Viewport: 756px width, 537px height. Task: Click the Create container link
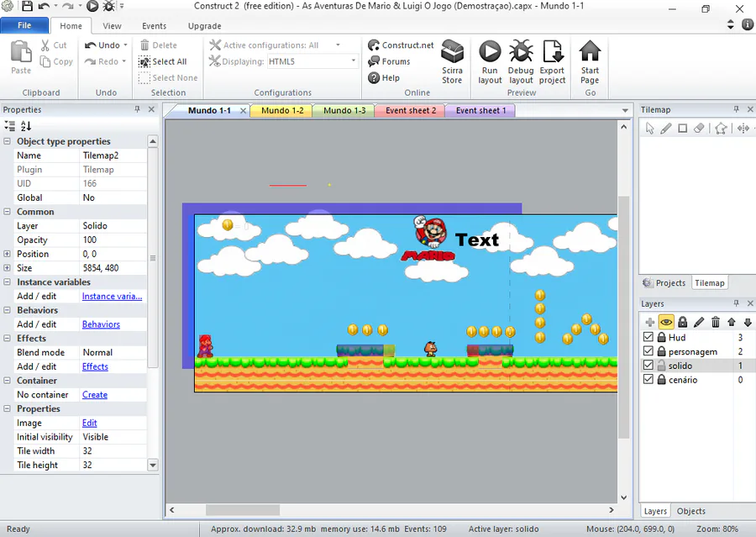[x=94, y=395]
